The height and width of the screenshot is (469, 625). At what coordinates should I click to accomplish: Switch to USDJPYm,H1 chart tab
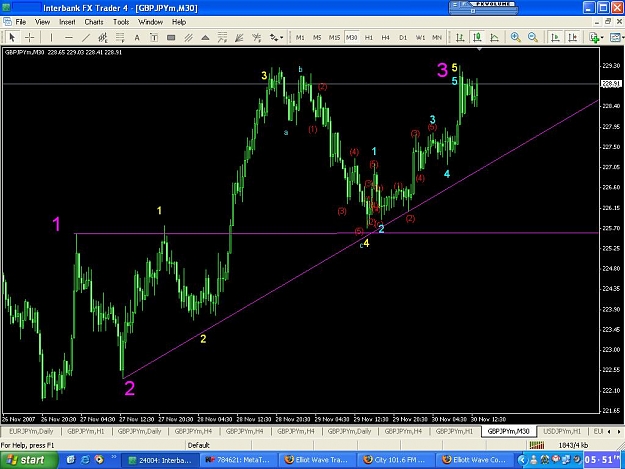click(562, 431)
